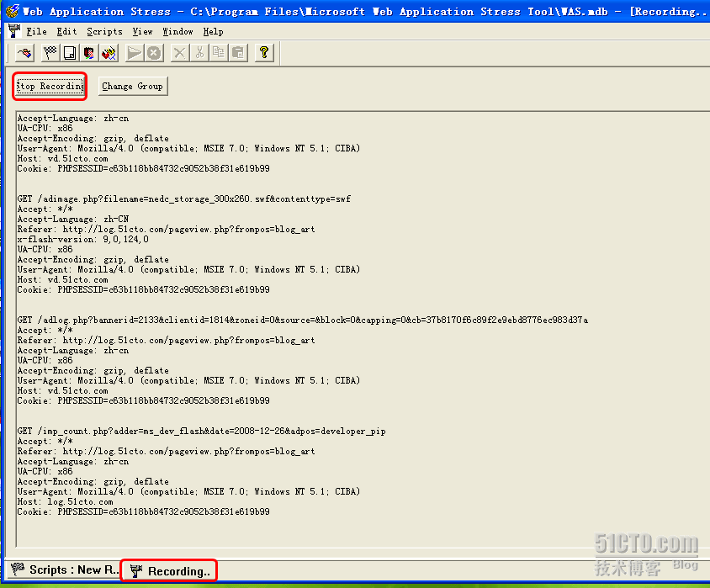
Task: Click the Referer line under GET /adimage.php
Action: (x=167, y=229)
